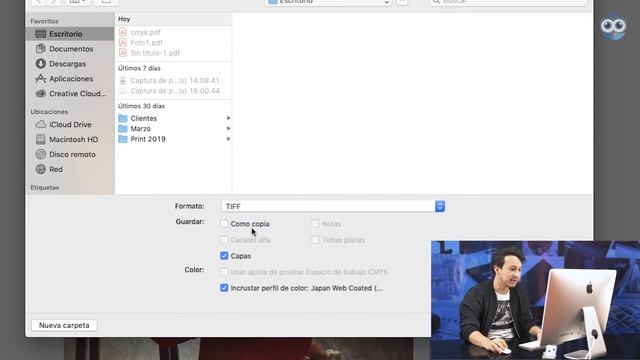
Task: Select the Print 2019 folder
Action: pyautogui.click(x=174, y=139)
